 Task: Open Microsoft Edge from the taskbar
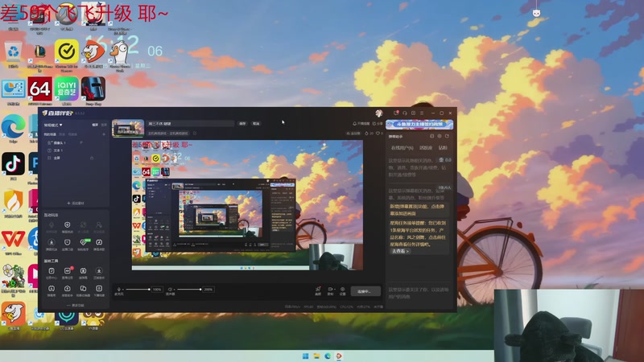(x=328, y=356)
